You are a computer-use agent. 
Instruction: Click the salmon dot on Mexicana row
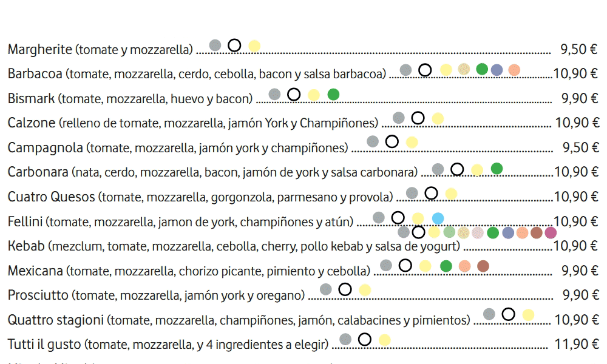(x=465, y=266)
